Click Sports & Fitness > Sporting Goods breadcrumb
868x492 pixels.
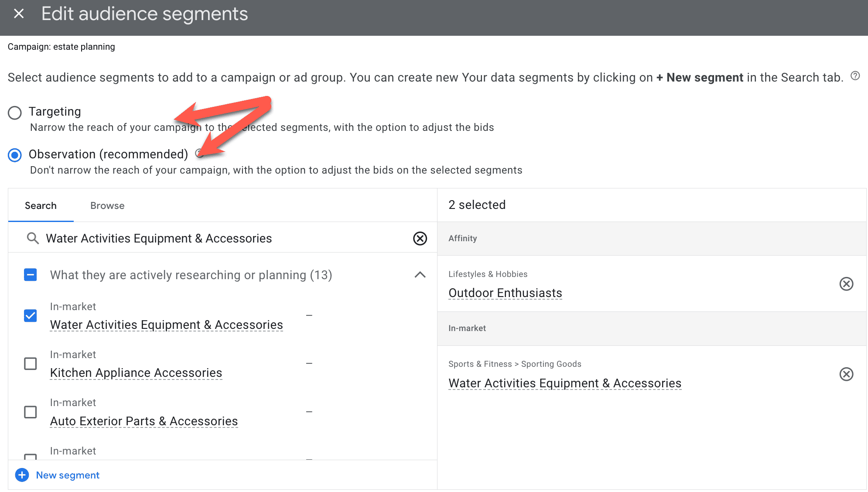[515, 364]
